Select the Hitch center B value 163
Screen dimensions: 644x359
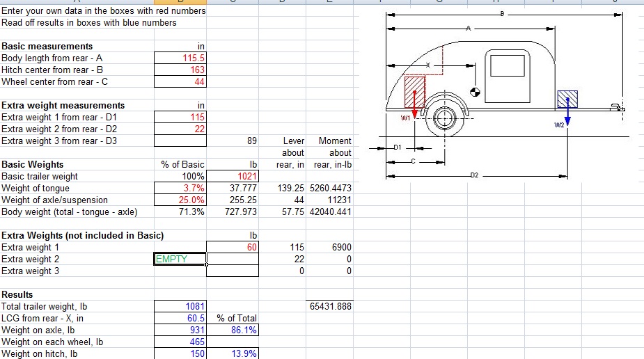[180, 70]
